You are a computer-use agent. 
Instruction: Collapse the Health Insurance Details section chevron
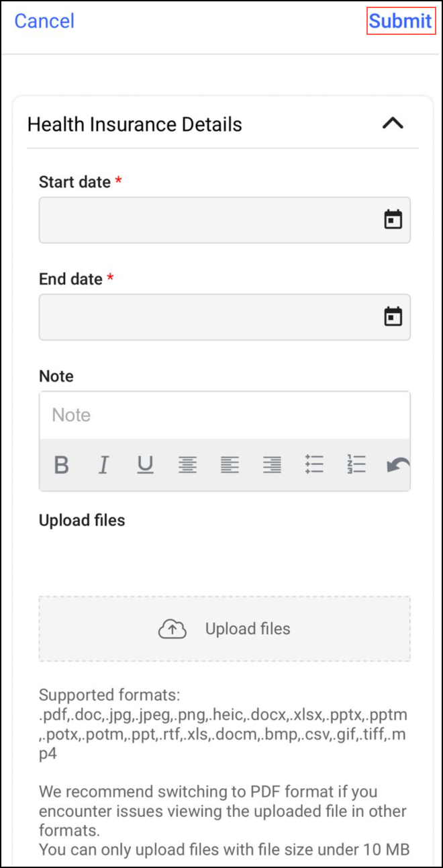[x=393, y=124]
